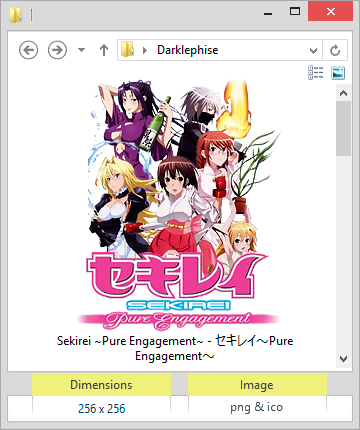The width and height of the screenshot is (360, 430).
Task: Maximize the window
Action: 295,12
